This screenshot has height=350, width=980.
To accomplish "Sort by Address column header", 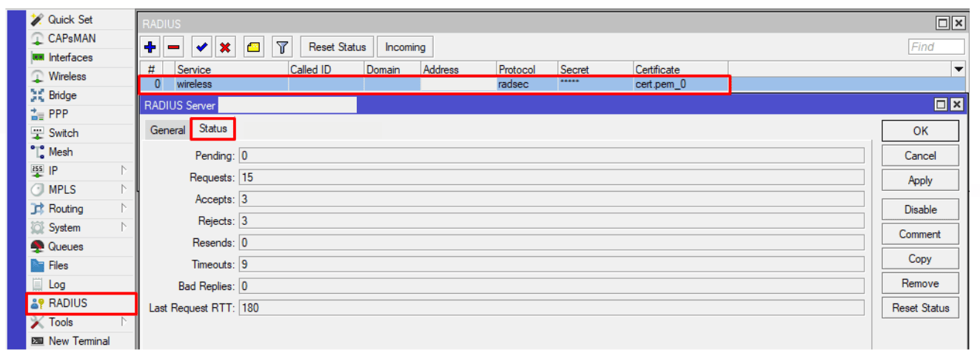I will (x=457, y=70).
